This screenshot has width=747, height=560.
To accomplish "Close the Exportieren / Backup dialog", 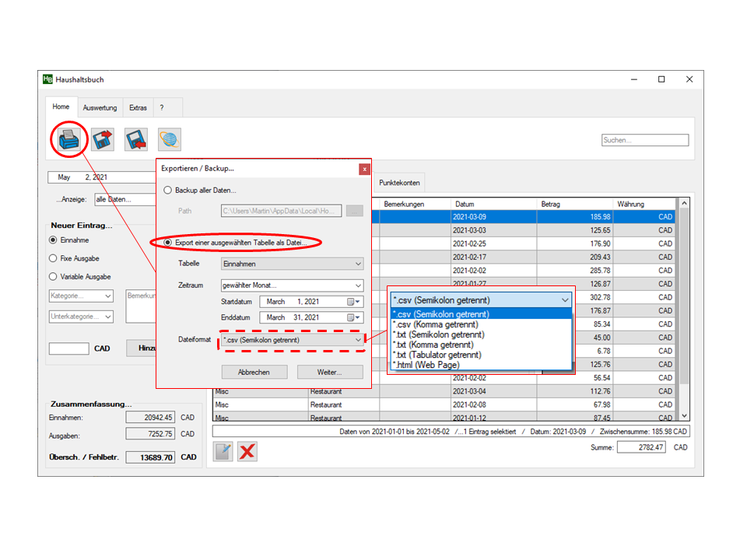I will pyautogui.click(x=364, y=169).
